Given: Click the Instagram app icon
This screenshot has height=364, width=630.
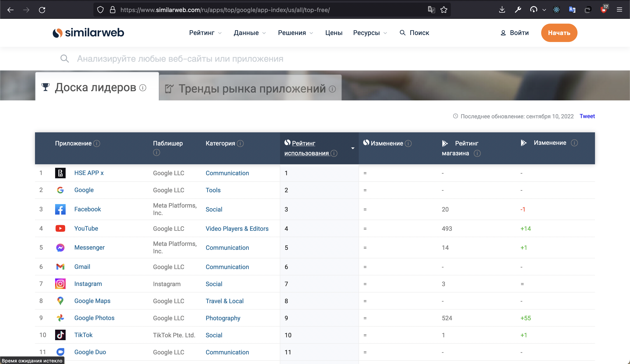Looking at the screenshot, I should point(60,284).
